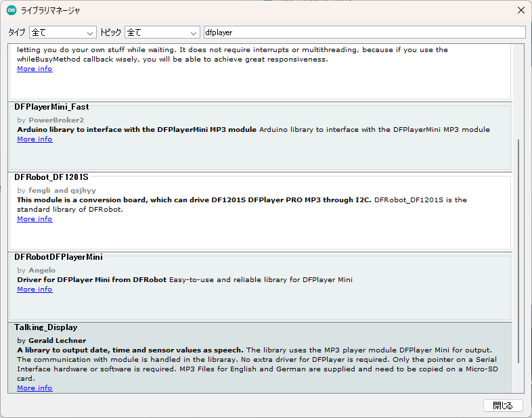Open the トピック (topic) dropdown
The image size is (532, 418).
(162, 32)
